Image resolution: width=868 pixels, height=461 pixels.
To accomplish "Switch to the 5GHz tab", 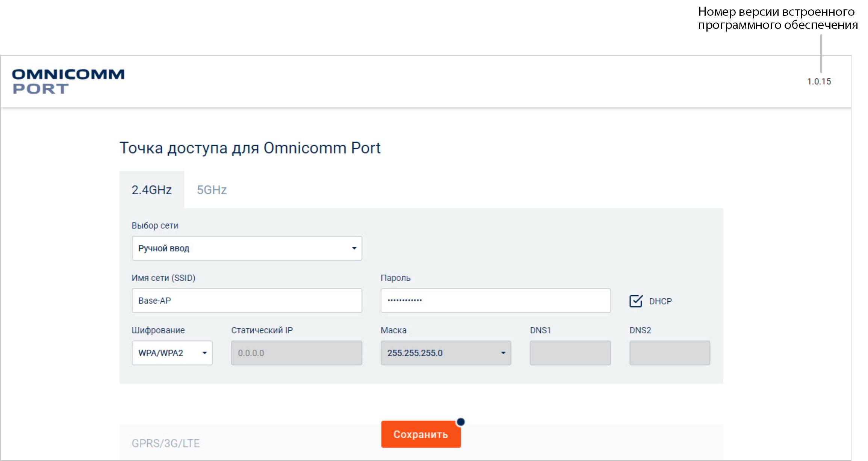I will 212,190.
